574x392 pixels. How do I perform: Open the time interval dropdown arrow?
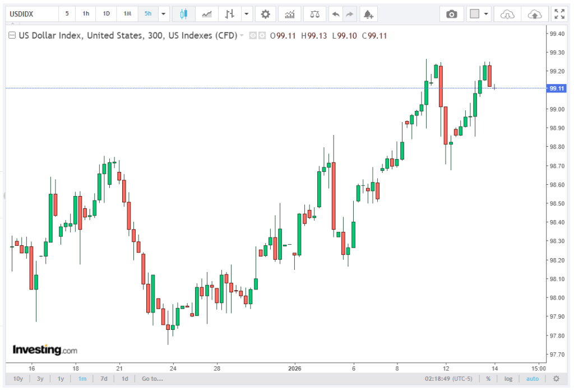pyautogui.click(x=163, y=14)
